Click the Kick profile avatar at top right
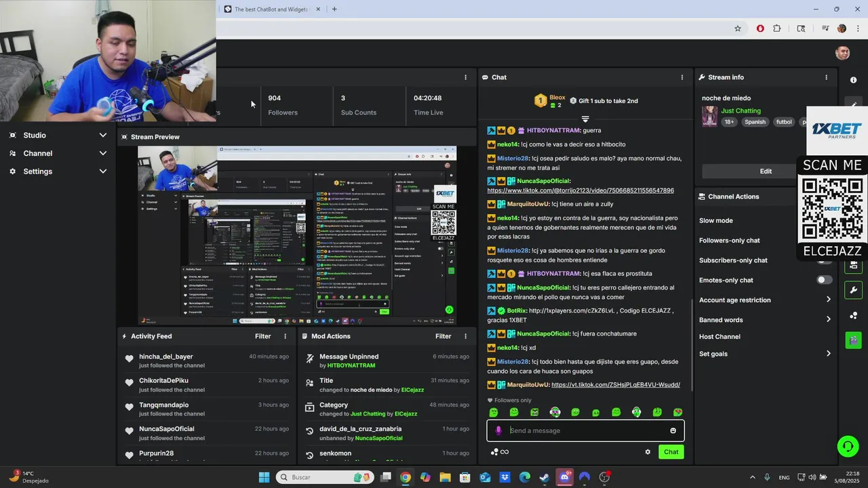 click(x=842, y=53)
